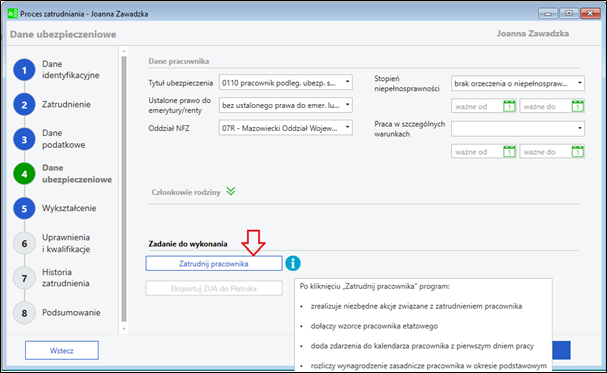Close the Proces zatrudniania window

590,14
